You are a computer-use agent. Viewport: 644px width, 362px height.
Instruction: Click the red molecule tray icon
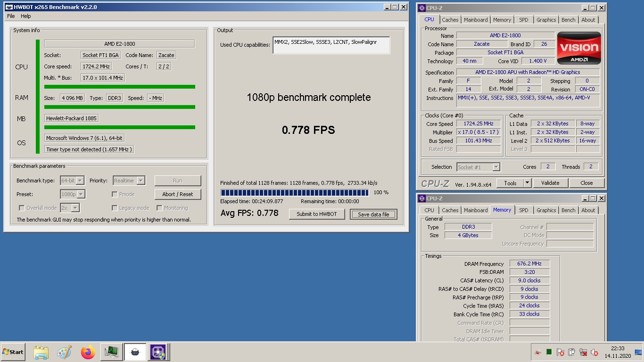pos(538,352)
